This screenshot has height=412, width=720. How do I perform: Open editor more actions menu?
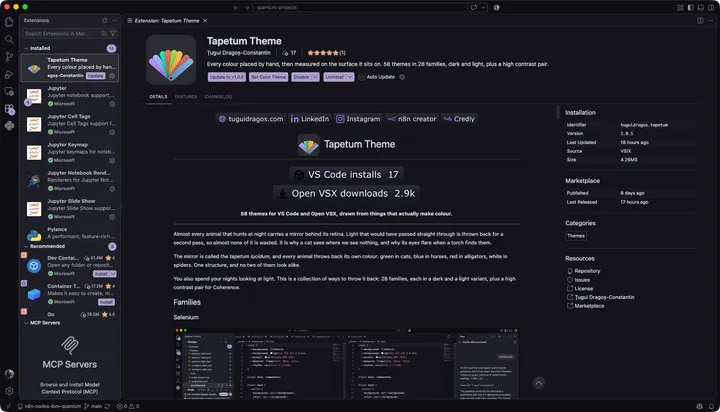(x=711, y=20)
